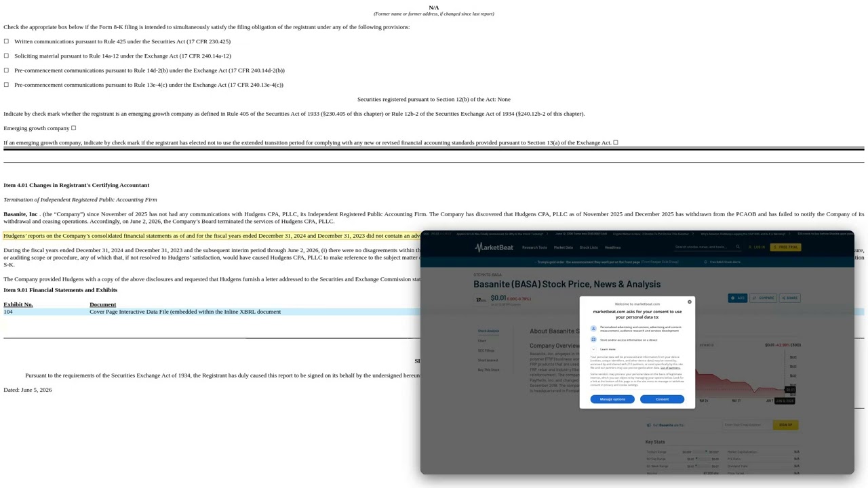Click the search magnifier icon
Viewport: 868px width, 488px height.
[x=738, y=247]
